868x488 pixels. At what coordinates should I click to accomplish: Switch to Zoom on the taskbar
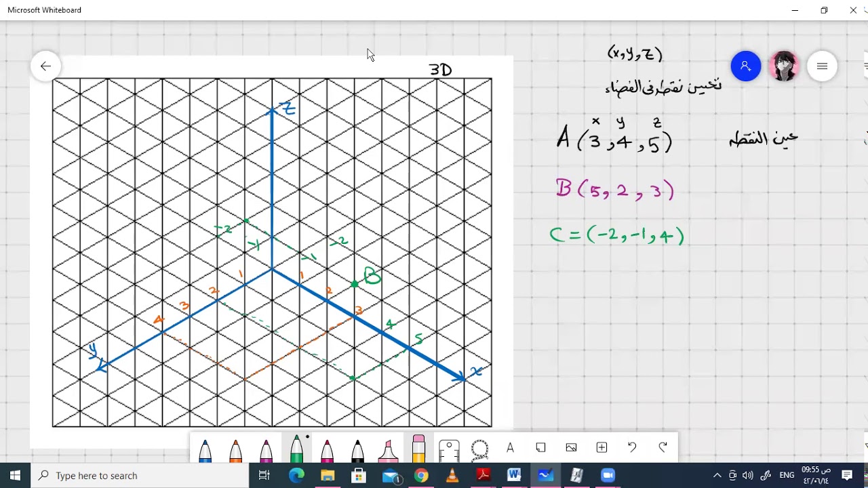click(608, 475)
